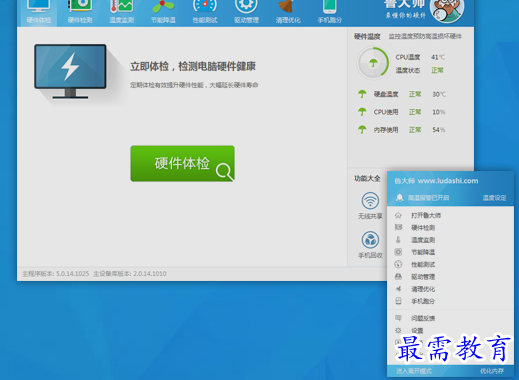The image size is (519, 380).
Task: Open 清理优化 broom icon in toolbar
Action: pyautogui.click(x=288, y=13)
